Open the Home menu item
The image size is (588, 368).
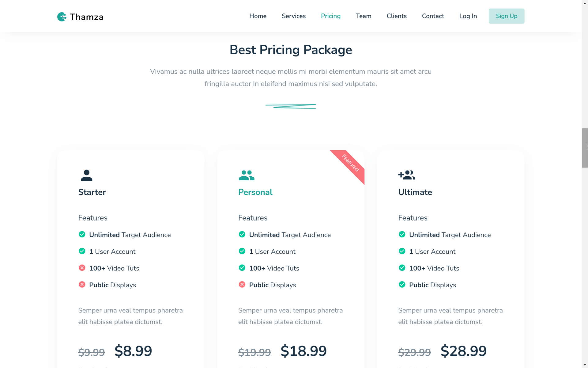coord(258,16)
